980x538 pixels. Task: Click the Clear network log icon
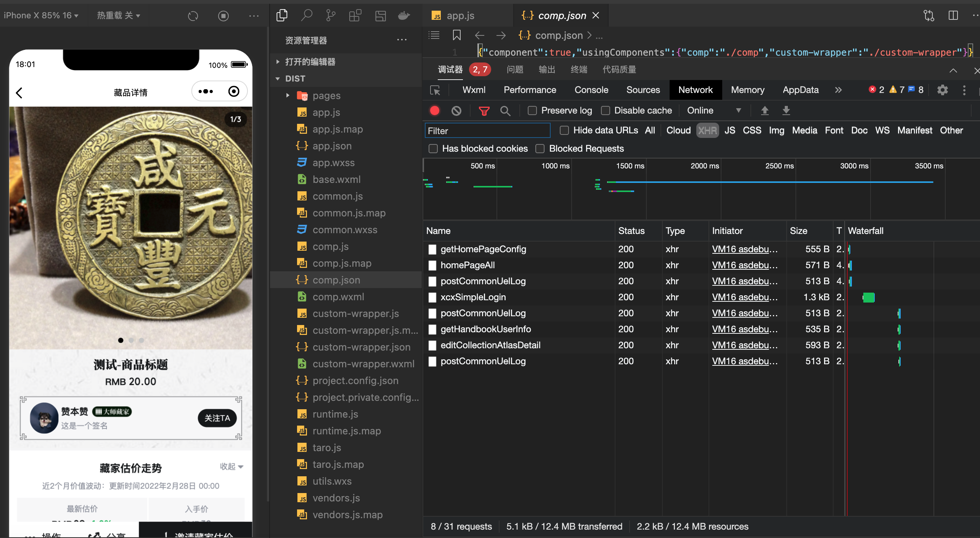pyautogui.click(x=456, y=110)
